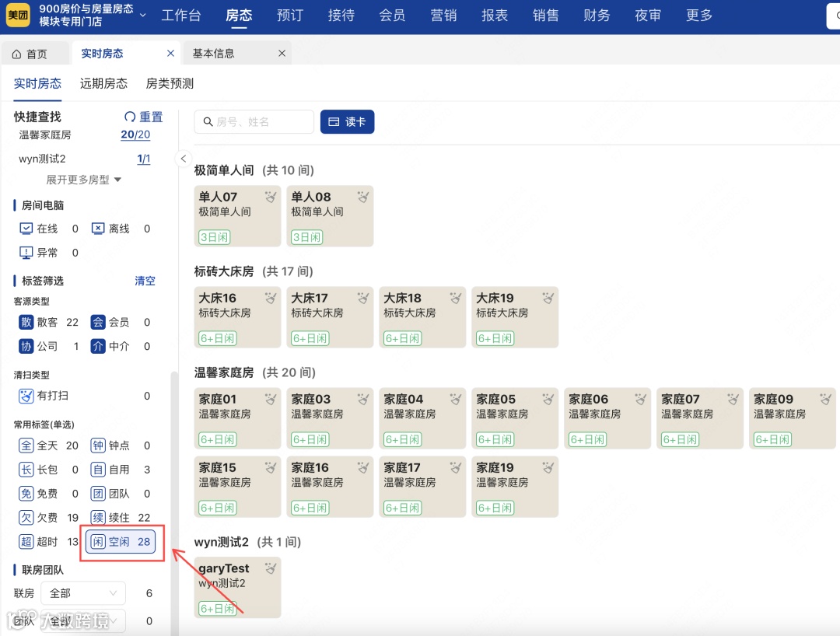Click the broom icon on 家庭04

456,399
